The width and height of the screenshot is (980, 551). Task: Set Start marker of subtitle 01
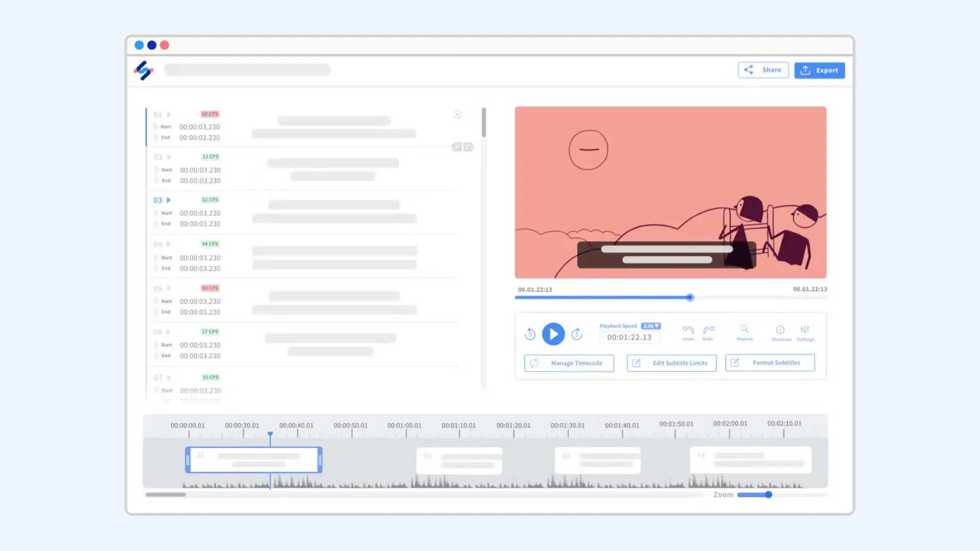pyautogui.click(x=156, y=127)
